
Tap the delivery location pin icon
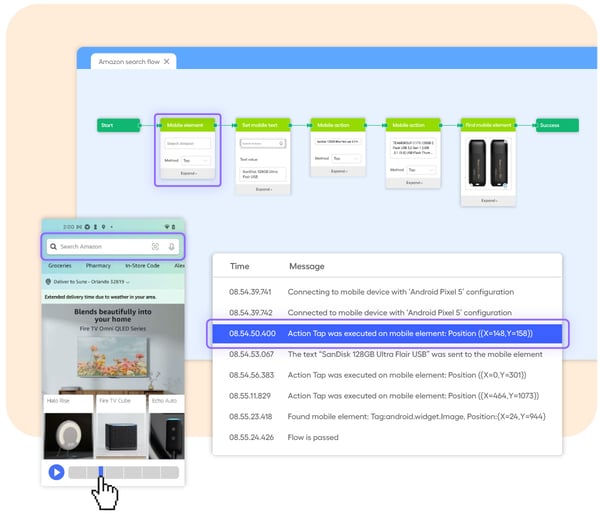48,282
